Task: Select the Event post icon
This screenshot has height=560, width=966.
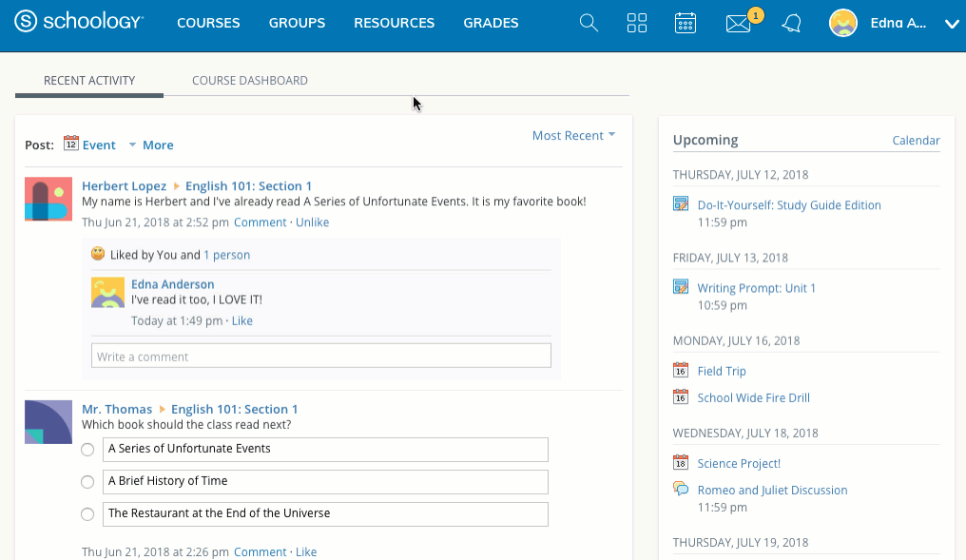Action: tap(71, 144)
